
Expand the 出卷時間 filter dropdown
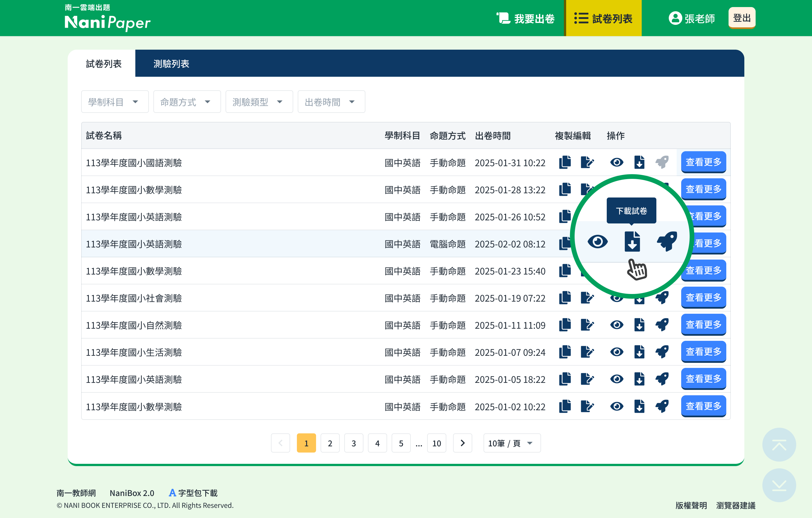pos(331,102)
